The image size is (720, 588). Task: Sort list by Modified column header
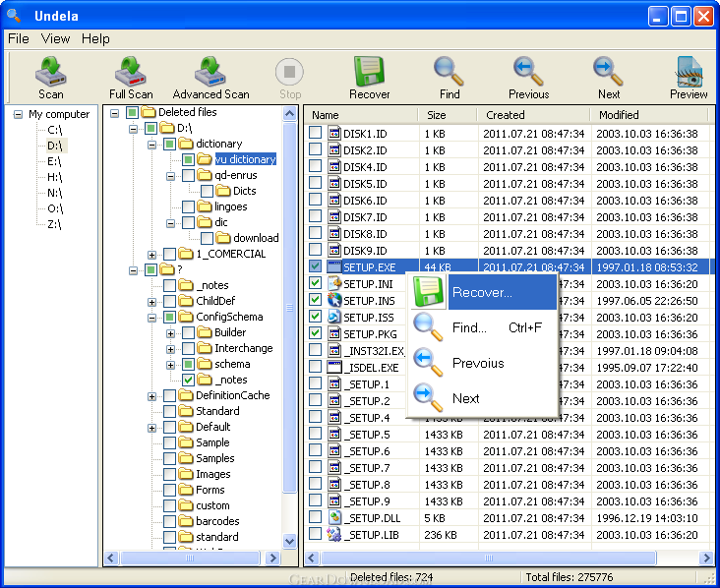pyautogui.click(x=619, y=115)
